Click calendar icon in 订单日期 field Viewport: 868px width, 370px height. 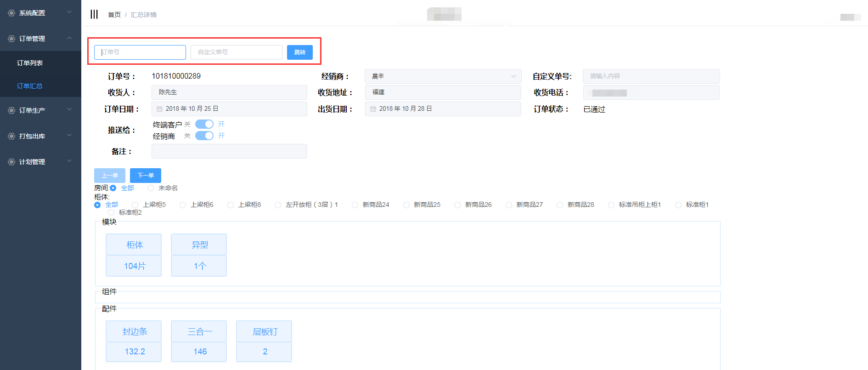[x=160, y=109]
